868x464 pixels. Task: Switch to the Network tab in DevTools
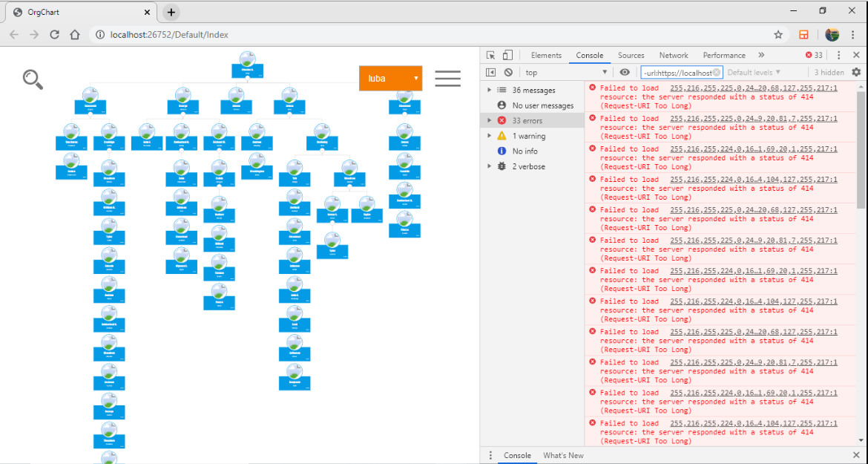coord(673,54)
